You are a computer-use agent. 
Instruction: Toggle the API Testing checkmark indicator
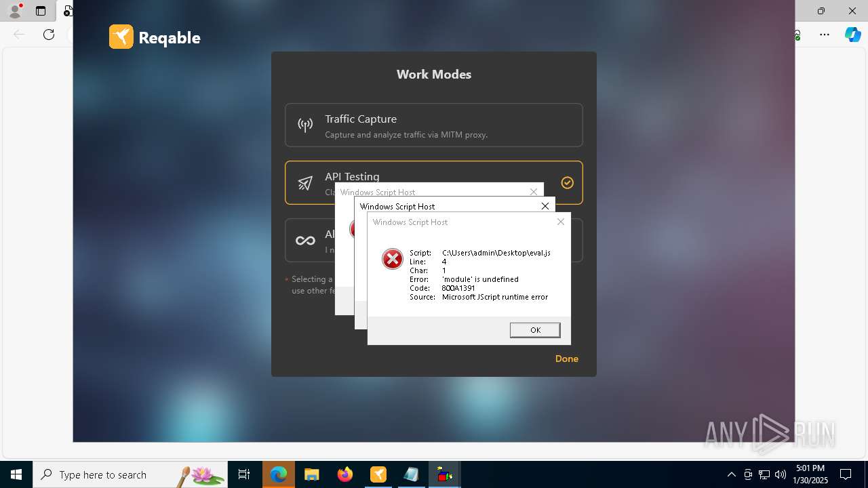(x=568, y=182)
